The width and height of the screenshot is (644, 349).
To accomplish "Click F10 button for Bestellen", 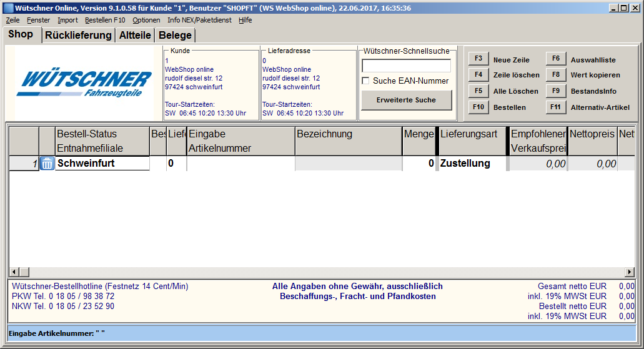I will 478,107.
